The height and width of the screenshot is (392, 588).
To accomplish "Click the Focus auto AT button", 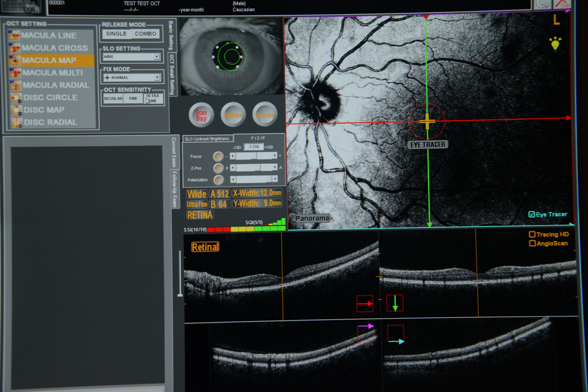I will (218, 156).
